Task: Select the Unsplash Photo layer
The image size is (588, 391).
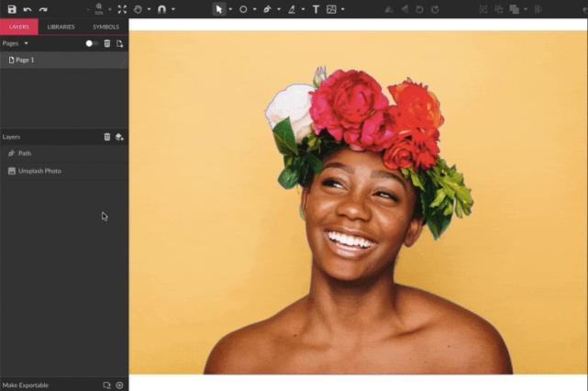Action: pyautogui.click(x=39, y=171)
